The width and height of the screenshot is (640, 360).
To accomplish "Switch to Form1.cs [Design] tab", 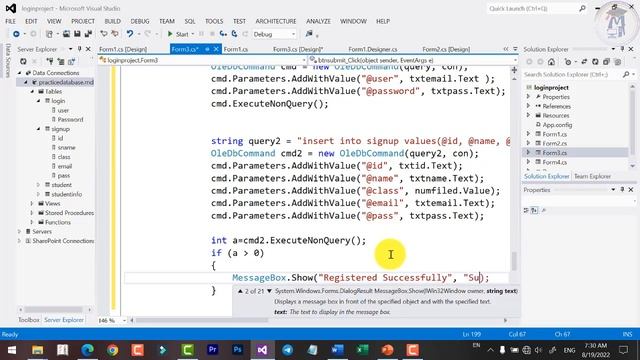I will (123, 49).
